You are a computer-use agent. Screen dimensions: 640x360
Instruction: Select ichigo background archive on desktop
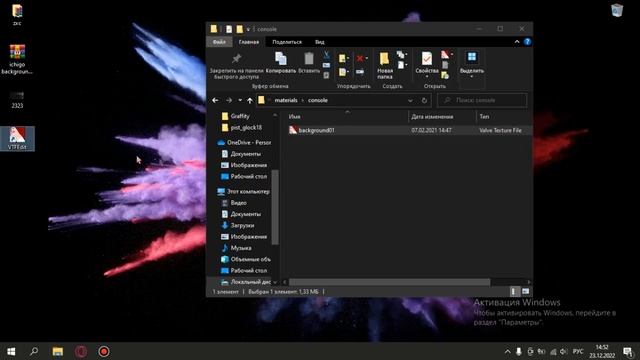(17, 60)
